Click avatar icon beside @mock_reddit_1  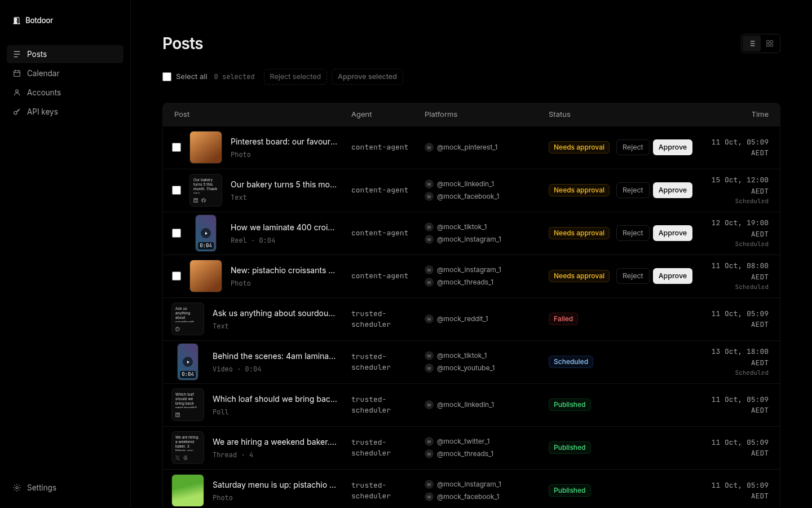(429, 319)
